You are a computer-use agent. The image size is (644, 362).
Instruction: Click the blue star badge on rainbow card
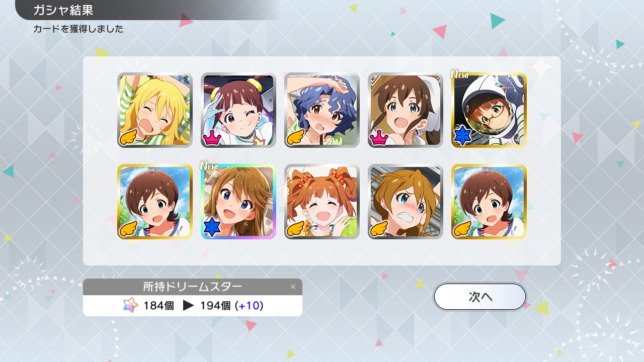pos(212,228)
